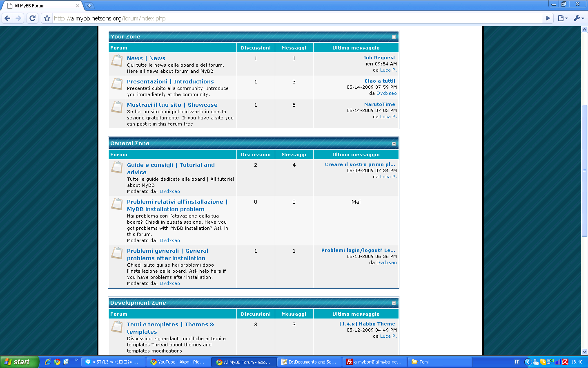Bookmark this page with the star icon
The image size is (588, 368).
pos(47,18)
